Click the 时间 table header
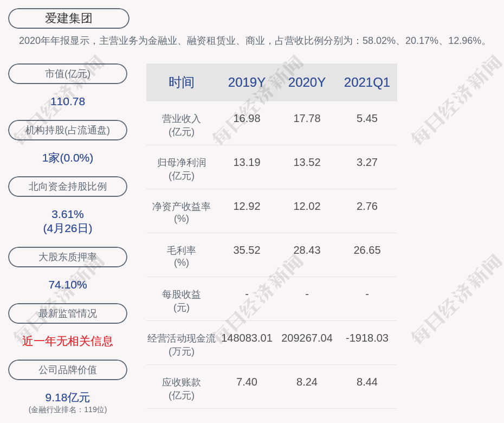The width and height of the screenshot is (504, 423). pyautogui.click(x=182, y=82)
